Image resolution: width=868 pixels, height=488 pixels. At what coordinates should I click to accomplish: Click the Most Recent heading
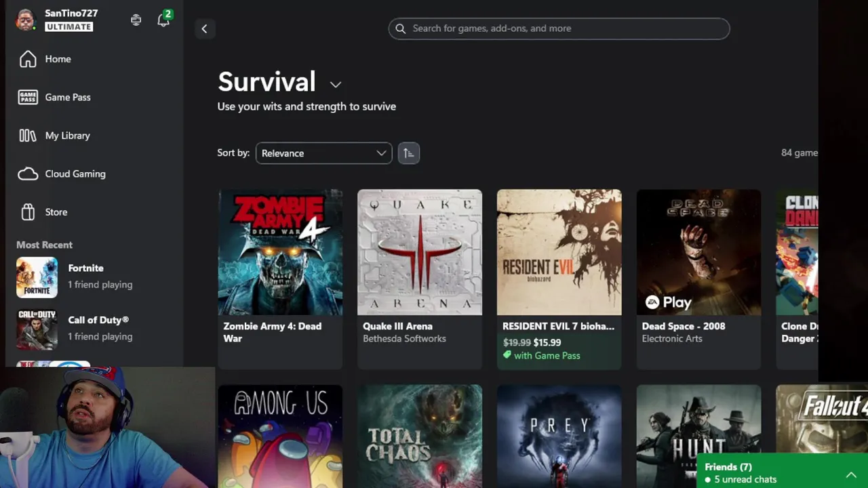(44, 245)
